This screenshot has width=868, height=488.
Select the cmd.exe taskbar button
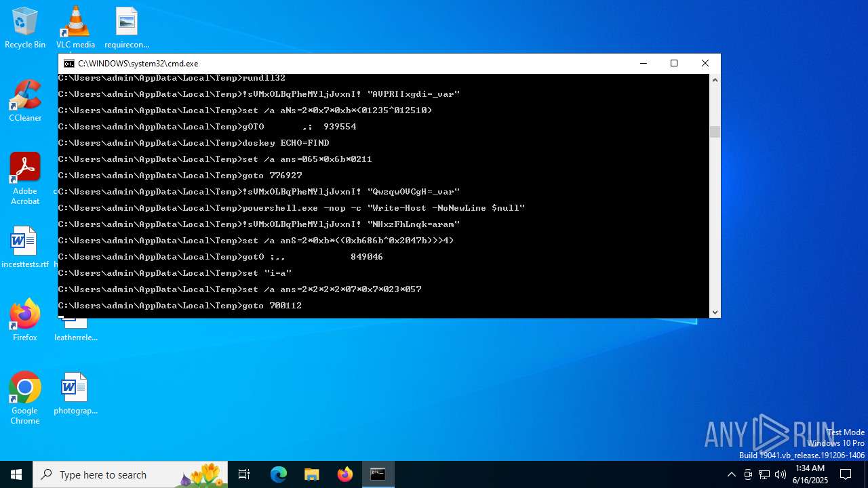coord(378,474)
